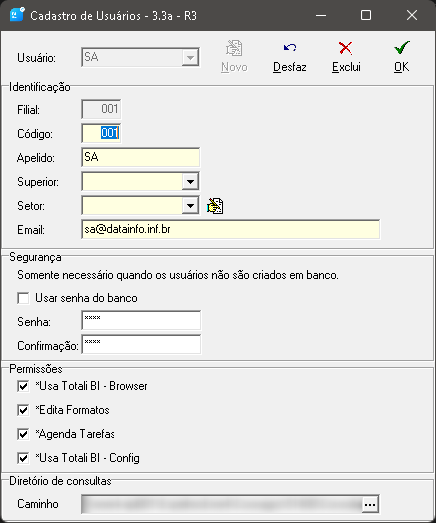436x523 pixels.
Task: Click the app icon in title bar
Action: pyautogui.click(x=17, y=15)
